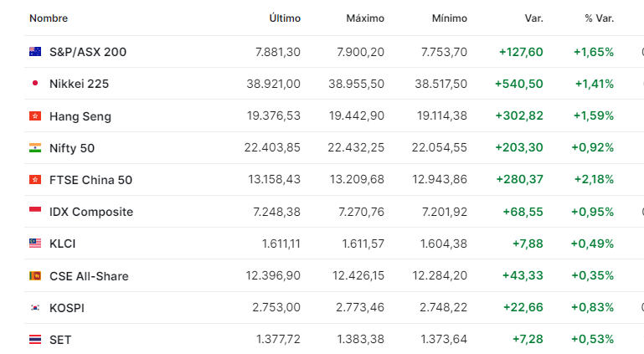The image size is (644, 354).
Task: Click the Thailand flag icon
Action: (35, 340)
